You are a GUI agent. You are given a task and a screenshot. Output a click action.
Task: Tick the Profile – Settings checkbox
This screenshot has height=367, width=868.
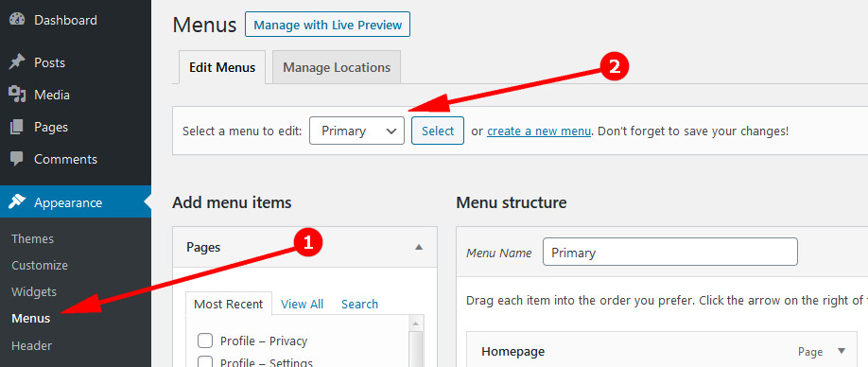pos(205,362)
